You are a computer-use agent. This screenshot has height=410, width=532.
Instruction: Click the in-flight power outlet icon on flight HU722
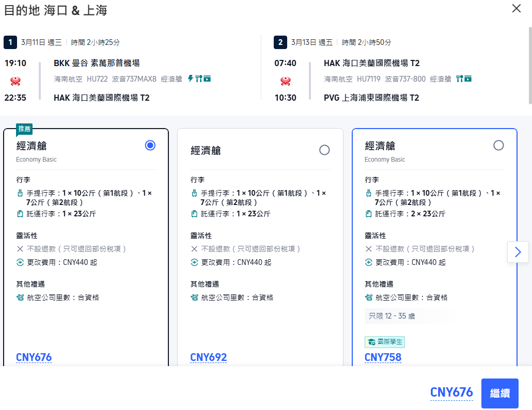tap(191, 78)
